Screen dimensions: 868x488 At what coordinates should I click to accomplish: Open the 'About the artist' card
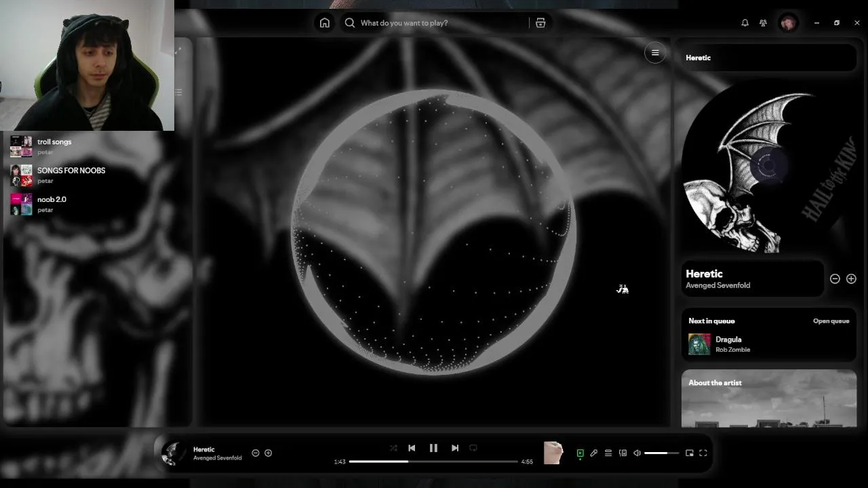click(769, 399)
